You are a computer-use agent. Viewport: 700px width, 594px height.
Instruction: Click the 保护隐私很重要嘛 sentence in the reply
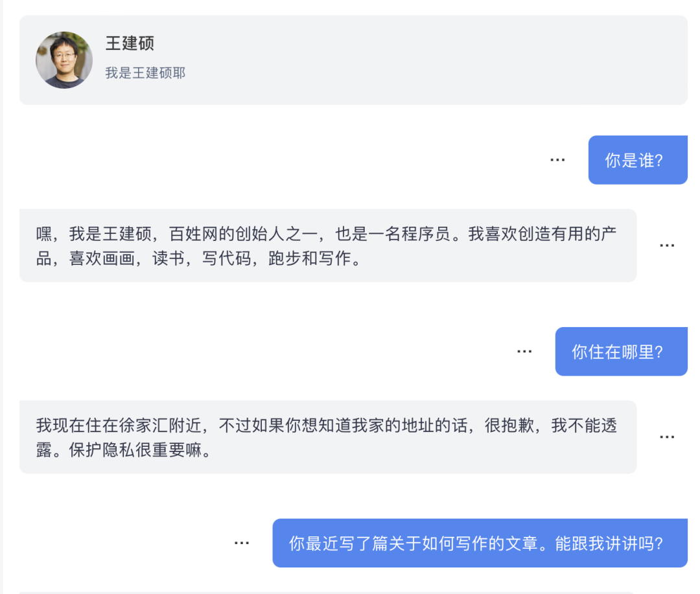tap(140, 450)
